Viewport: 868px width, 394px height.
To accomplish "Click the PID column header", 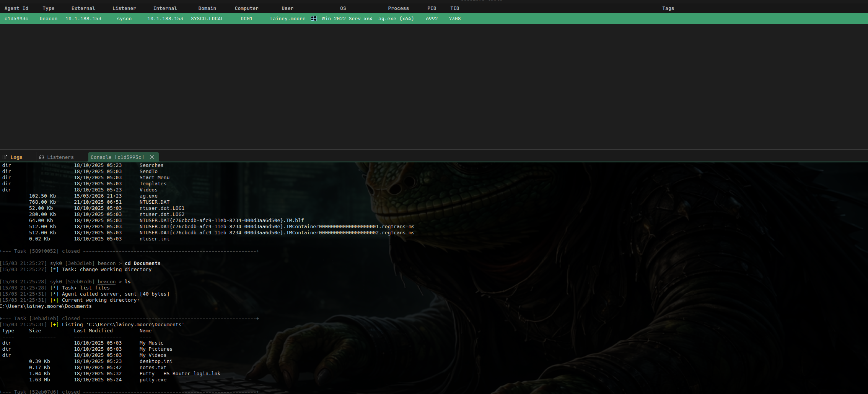I will point(432,8).
